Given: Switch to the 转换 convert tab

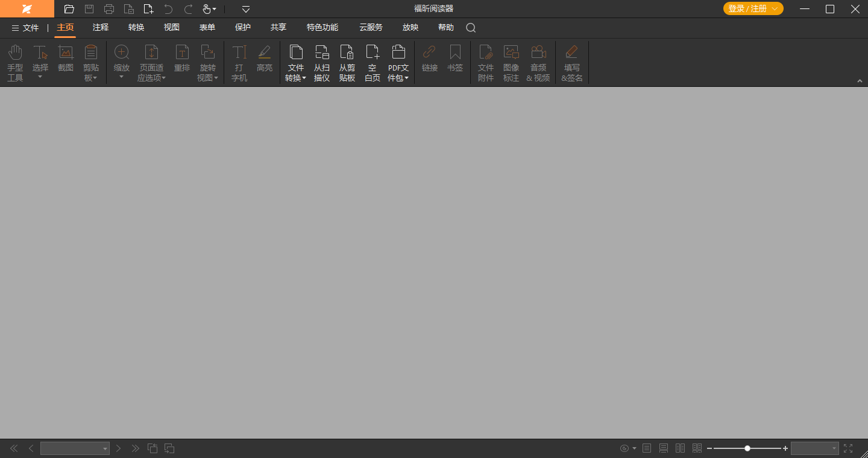Looking at the screenshot, I should pyautogui.click(x=136, y=28).
